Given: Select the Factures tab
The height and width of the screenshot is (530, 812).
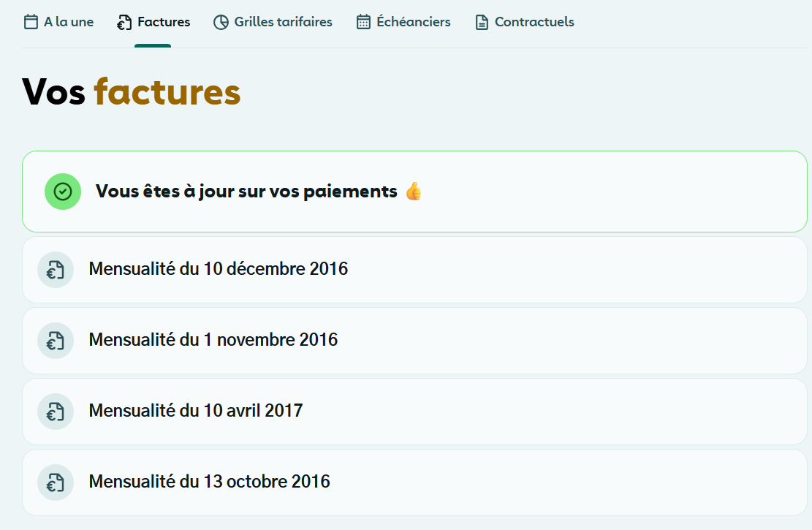Looking at the screenshot, I should point(164,22).
